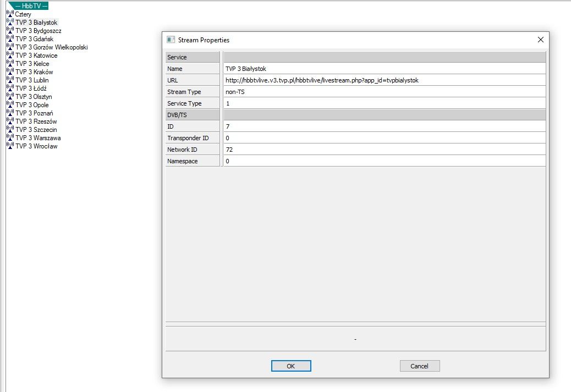
Task: Click antenna icon beside TVP 3 Gorzów Wielkopolski
Action: 10,47
